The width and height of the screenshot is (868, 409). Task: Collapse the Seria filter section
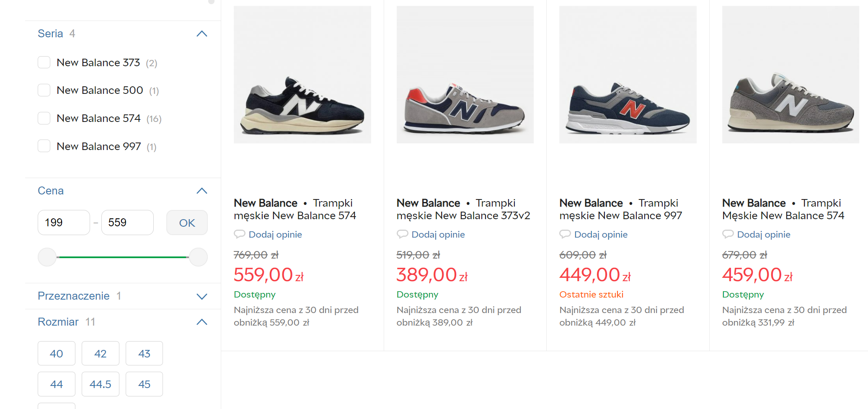(x=201, y=34)
